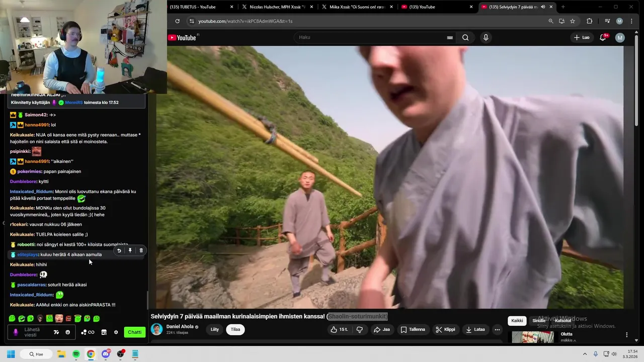This screenshot has height=362, width=644.
Task: Open options menu for Olutta video
Action: coord(627,335)
